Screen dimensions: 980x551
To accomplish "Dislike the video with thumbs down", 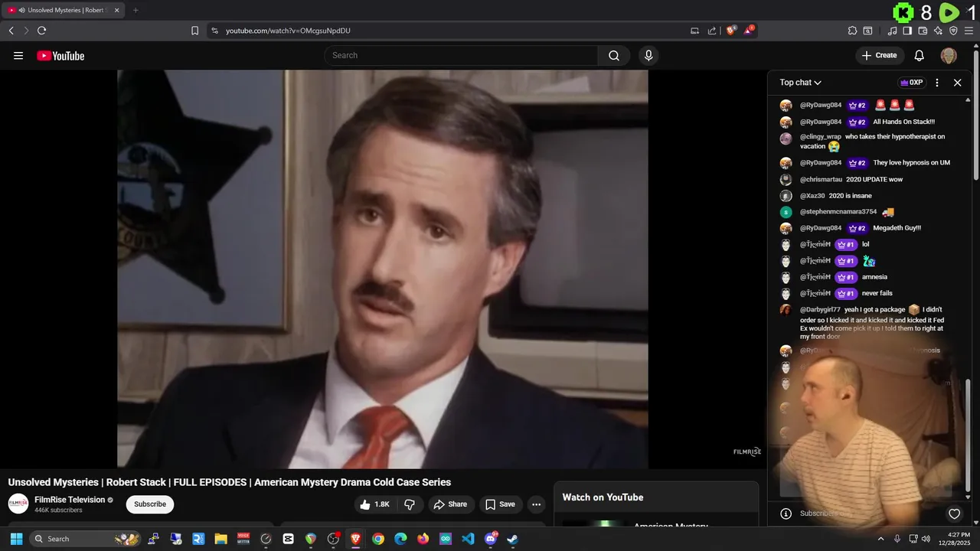I will pyautogui.click(x=410, y=504).
